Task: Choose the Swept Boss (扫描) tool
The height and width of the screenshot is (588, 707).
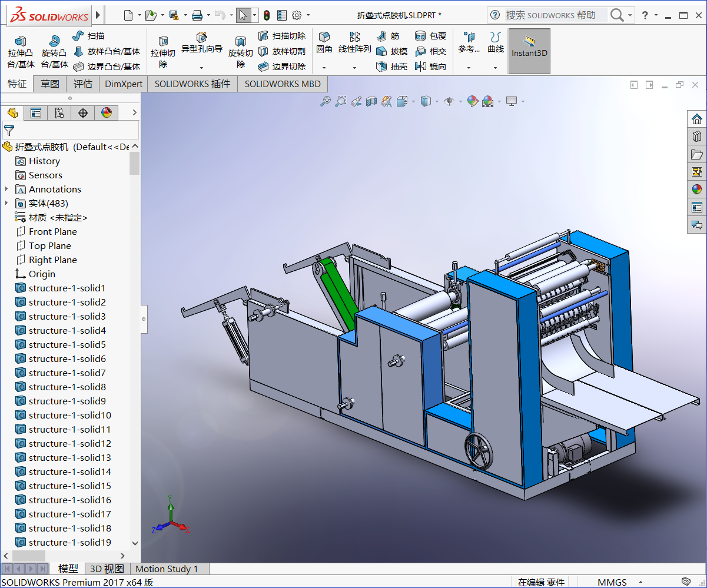Action: point(88,36)
